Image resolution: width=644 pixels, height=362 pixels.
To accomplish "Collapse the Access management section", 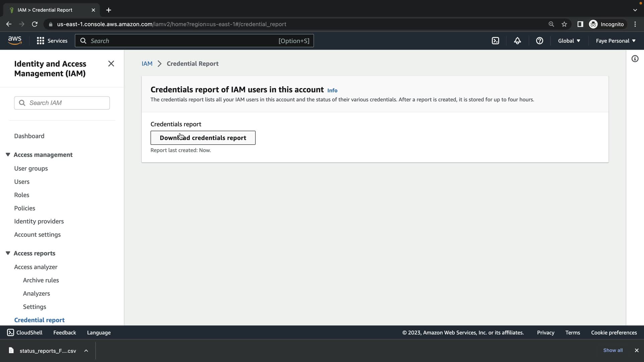I will point(8,155).
